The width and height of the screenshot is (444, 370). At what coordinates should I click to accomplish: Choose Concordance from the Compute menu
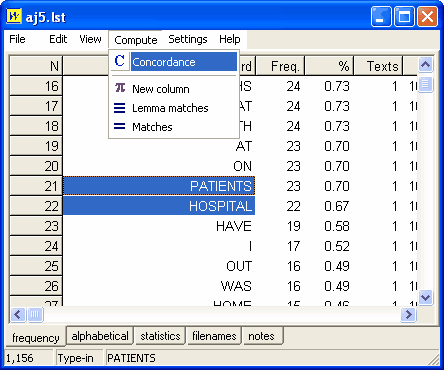(174, 62)
